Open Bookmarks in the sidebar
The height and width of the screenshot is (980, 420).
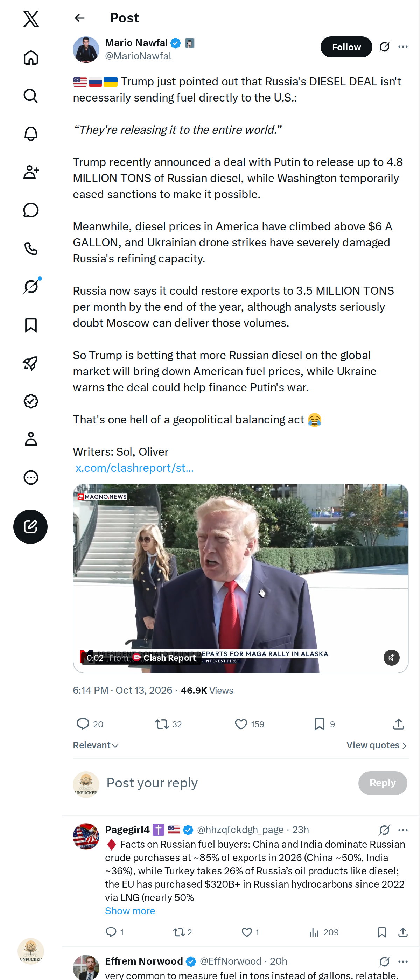pos(31,325)
